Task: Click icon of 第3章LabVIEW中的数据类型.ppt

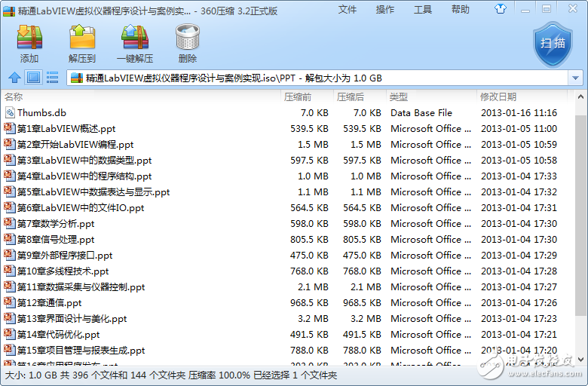Action: point(9,160)
